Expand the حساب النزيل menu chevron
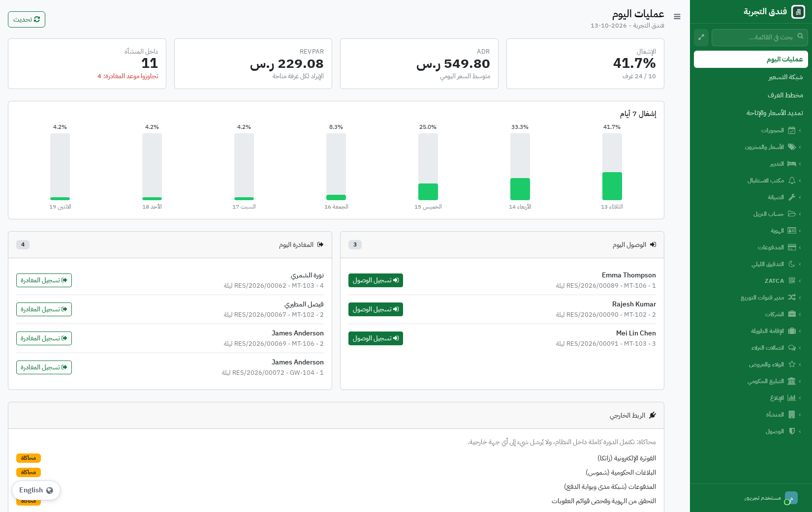The width and height of the screenshot is (812, 512). coord(800,214)
